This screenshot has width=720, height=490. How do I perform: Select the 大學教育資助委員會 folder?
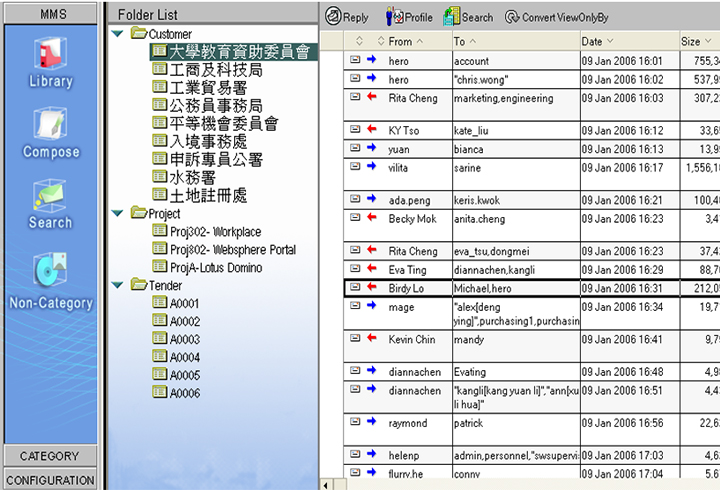tap(234, 52)
